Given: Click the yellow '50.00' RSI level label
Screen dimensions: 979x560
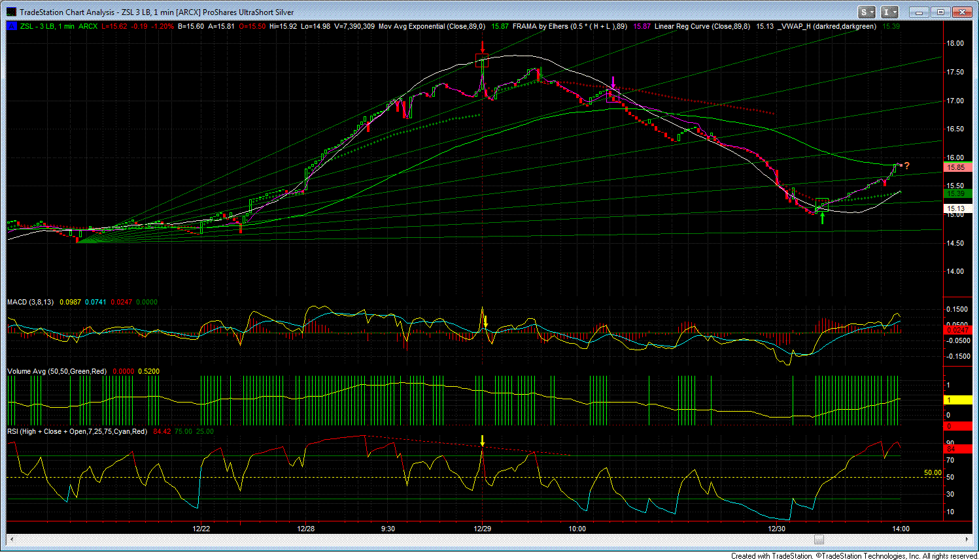Looking at the screenshot, I should (x=933, y=472).
